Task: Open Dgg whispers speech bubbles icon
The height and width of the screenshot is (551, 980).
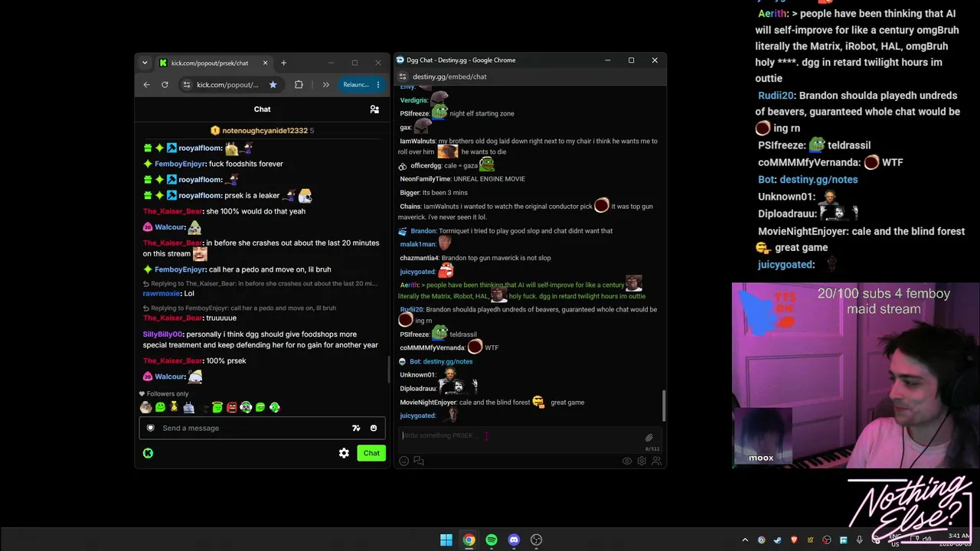Action: click(419, 461)
